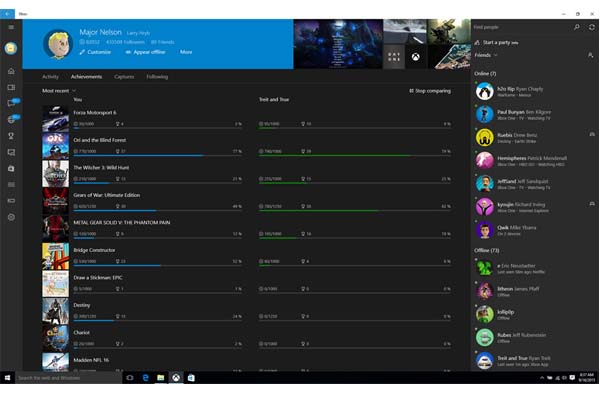
Task: Open friend Qwik in friends list
Action: [x=535, y=230]
